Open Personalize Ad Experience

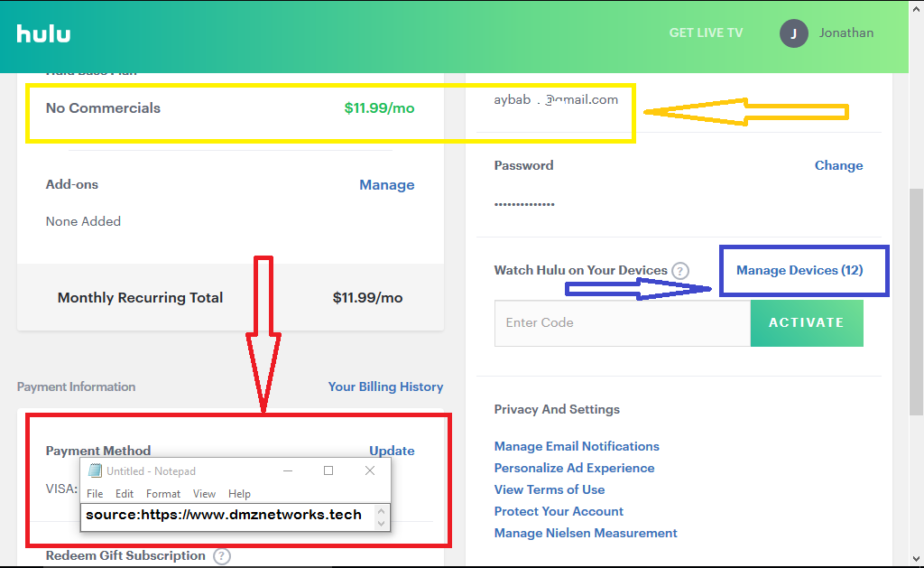point(574,468)
